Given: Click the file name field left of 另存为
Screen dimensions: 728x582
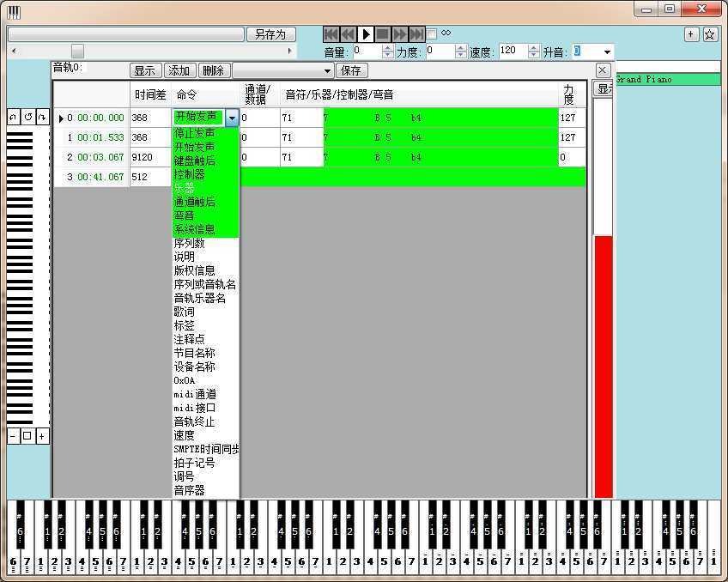Looking at the screenshot, I should (126, 34).
